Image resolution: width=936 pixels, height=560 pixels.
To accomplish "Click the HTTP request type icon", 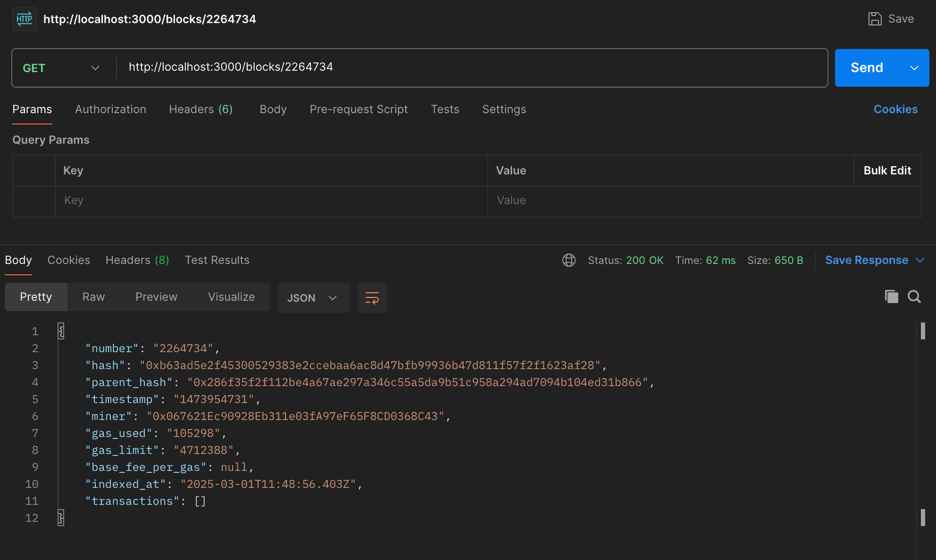I will [24, 19].
